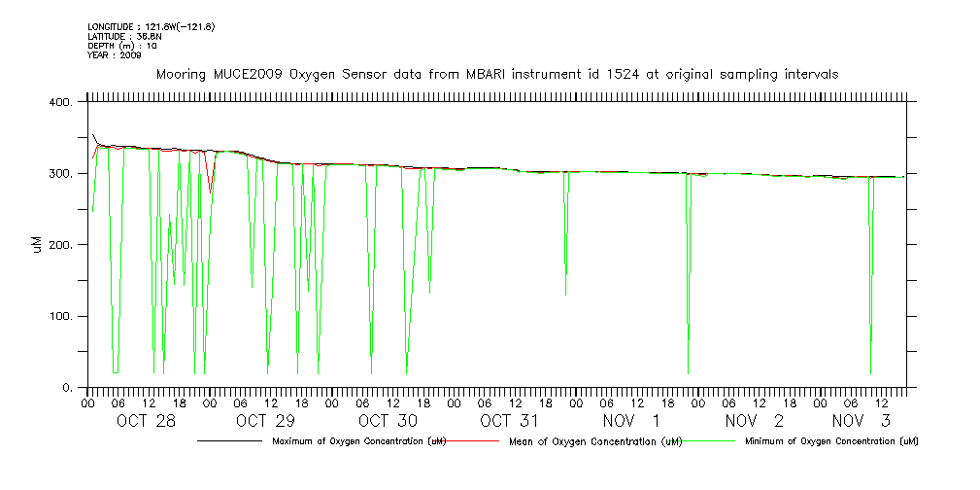The height and width of the screenshot is (490, 980).
Task: Click the uM y-axis unit label
Action: click(x=37, y=244)
